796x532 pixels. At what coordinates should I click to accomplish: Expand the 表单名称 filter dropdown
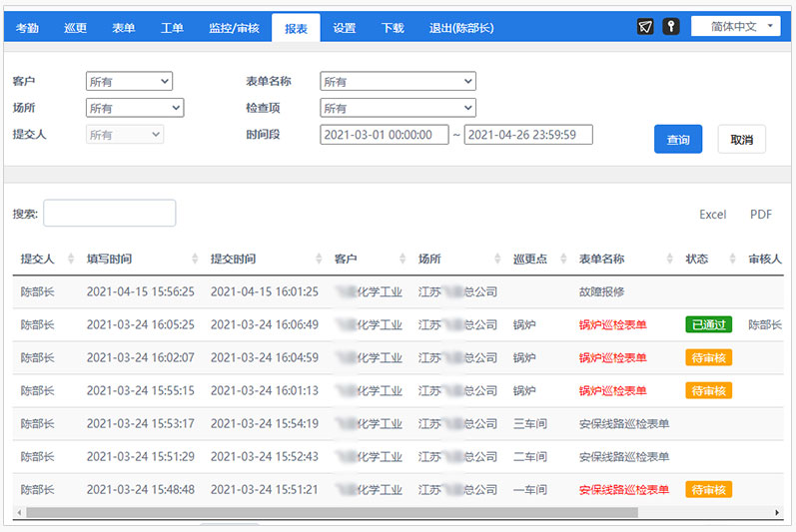pos(398,82)
